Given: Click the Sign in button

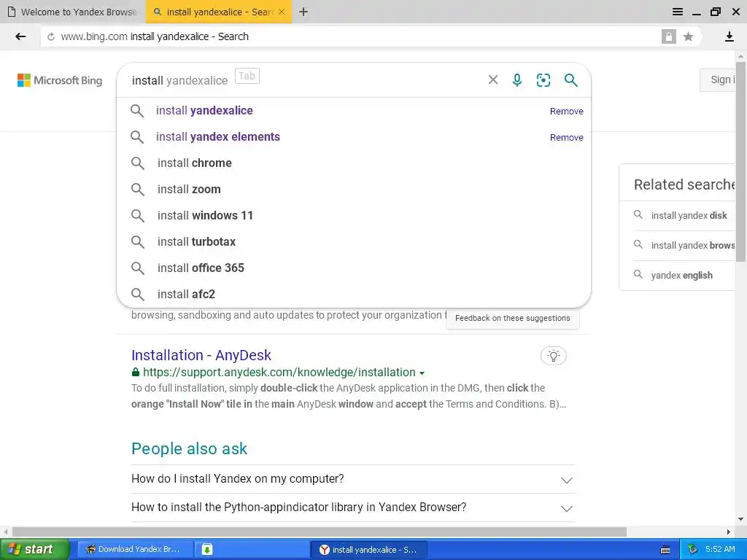Looking at the screenshot, I should click(x=718, y=80).
